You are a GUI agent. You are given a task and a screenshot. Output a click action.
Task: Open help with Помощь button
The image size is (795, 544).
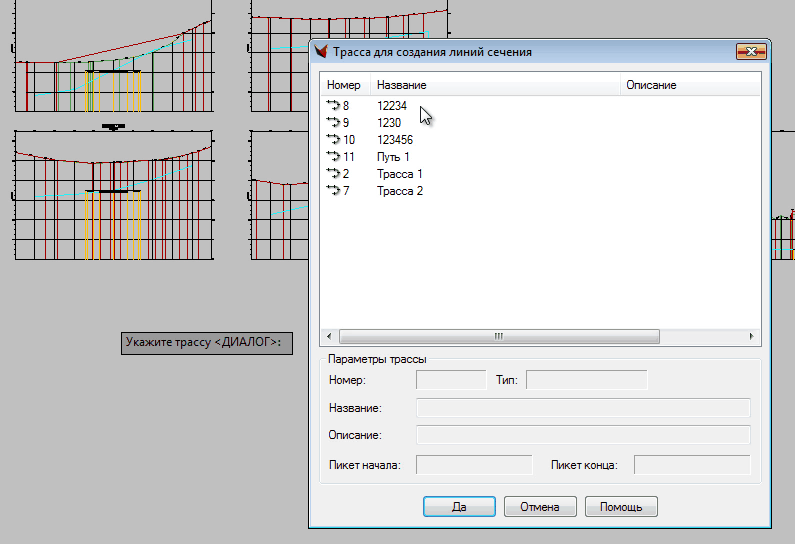tap(621, 507)
